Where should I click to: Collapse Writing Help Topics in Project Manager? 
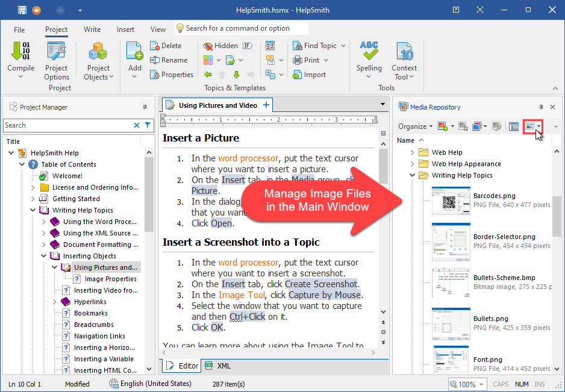[x=33, y=210]
